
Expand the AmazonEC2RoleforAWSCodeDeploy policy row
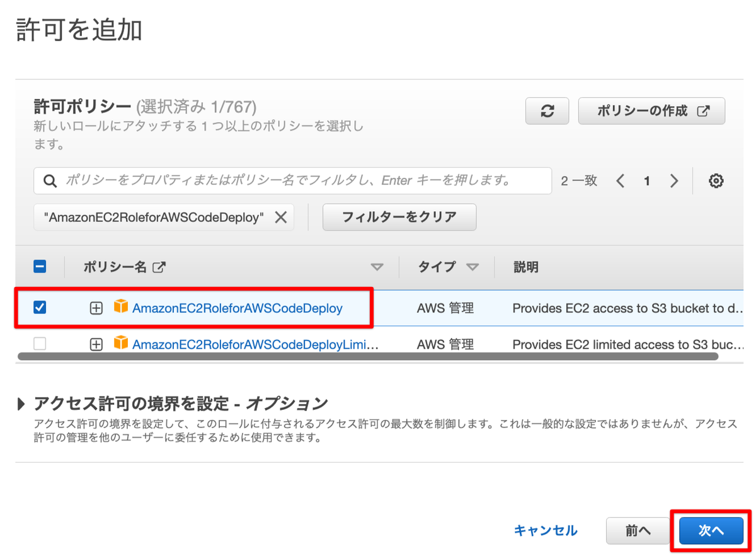96,308
